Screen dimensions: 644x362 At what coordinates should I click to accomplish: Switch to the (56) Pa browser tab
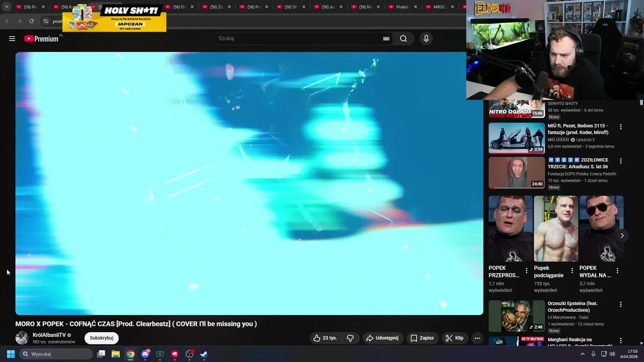tap(30, 7)
